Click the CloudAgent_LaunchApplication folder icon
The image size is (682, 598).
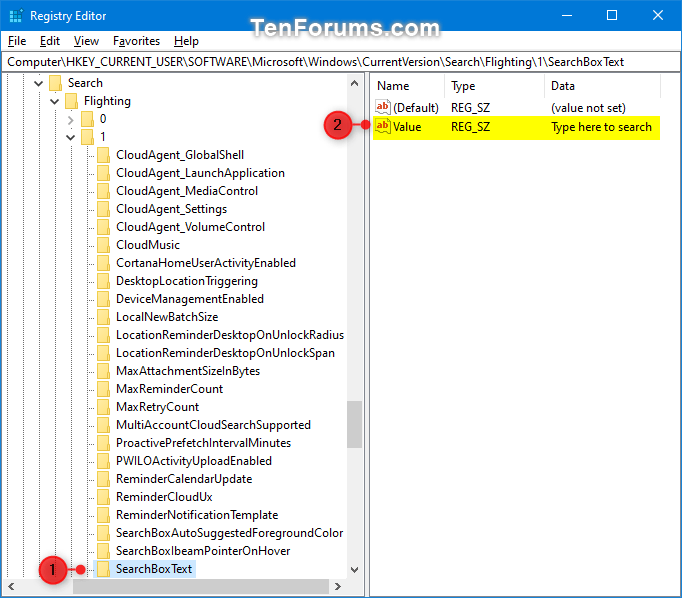[x=104, y=173]
